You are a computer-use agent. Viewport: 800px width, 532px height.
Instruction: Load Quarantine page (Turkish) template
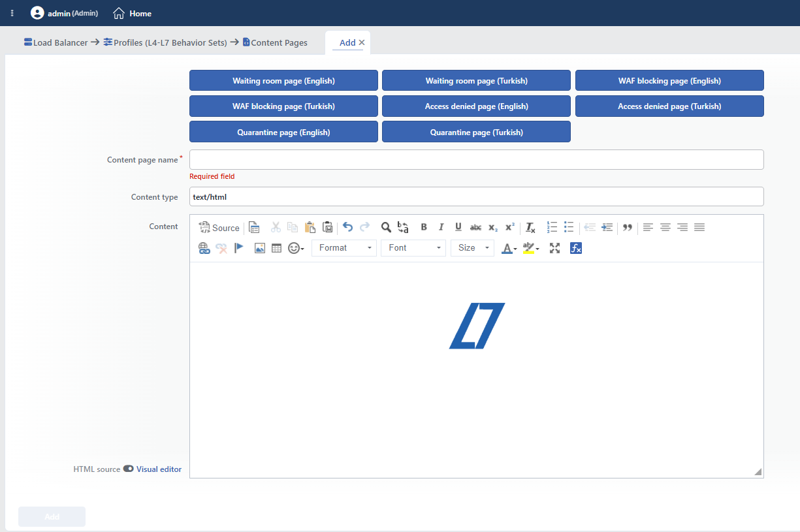(x=477, y=132)
